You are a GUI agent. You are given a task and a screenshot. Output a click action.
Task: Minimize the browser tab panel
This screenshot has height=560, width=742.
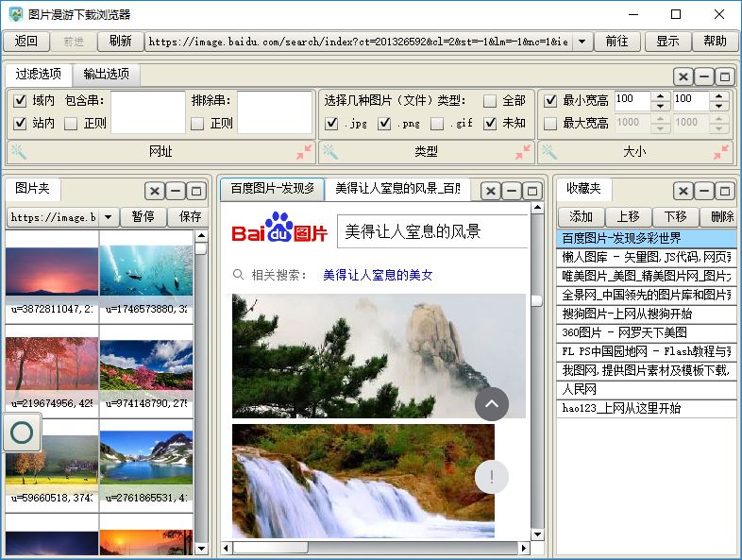tap(512, 192)
